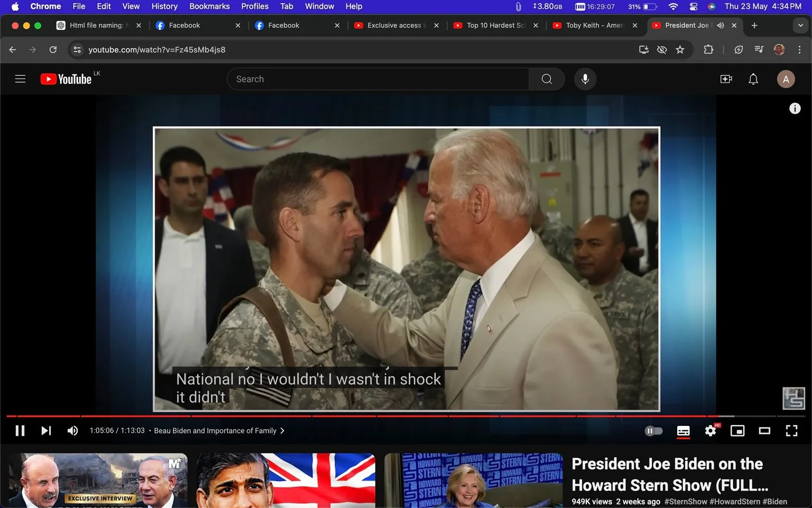This screenshot has height=508, width=812.
Task: Open YouTube voice search microphone
Action: click(x=585, y=78)
